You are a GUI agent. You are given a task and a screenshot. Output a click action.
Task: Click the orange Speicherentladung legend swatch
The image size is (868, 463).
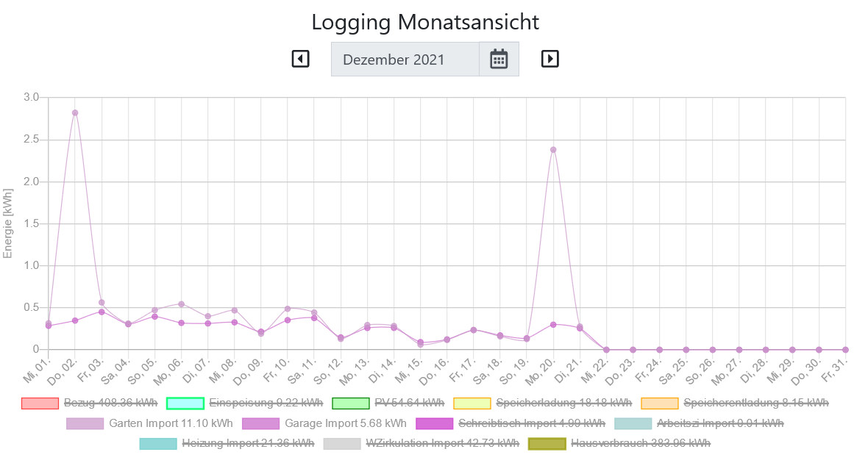point(659,403)
